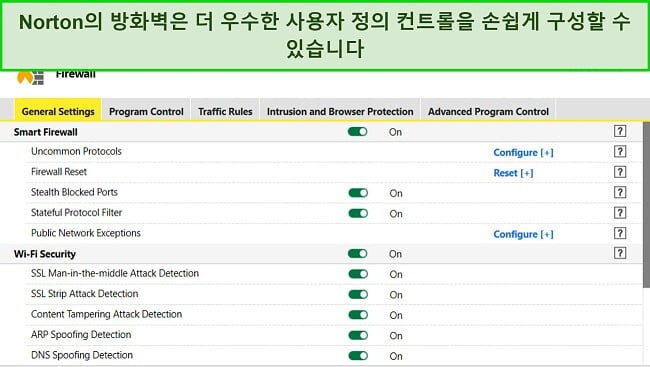650x367 pixels.
Task: Toggle Stateful Protocol Filter switch
Action: coord(358,214)
